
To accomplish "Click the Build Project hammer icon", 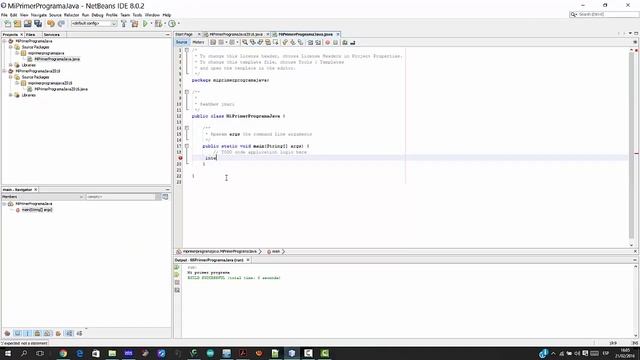I will pos(124,24).
